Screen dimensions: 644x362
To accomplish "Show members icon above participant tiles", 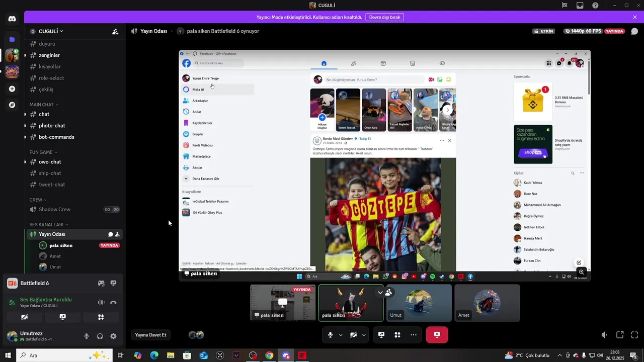I will (x=389, y=292).
